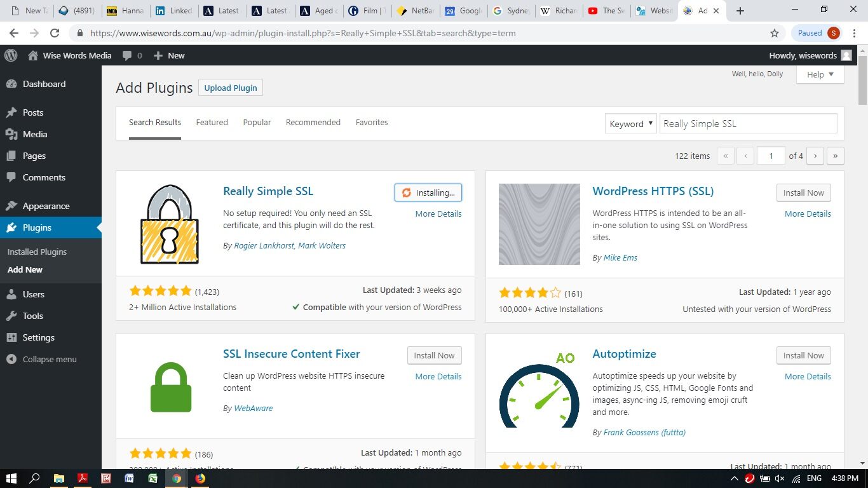Open More Details for Really Simple SSL

click(x=438, y=213)
